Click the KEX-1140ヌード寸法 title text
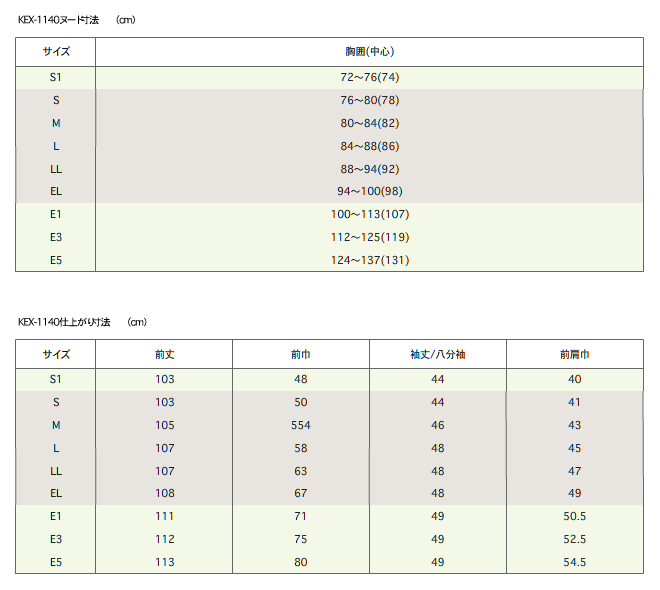This screenshot has width=660, height=590. click(59, 20)
